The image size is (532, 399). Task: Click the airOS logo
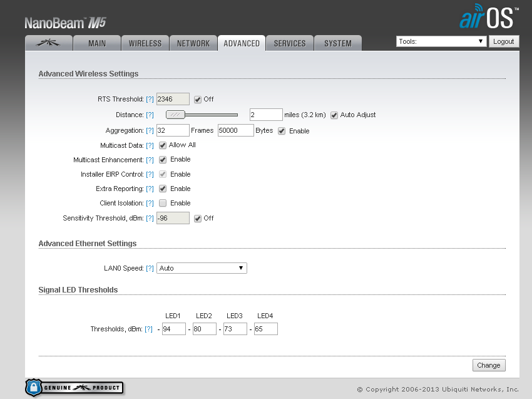[x=489, y=17]
